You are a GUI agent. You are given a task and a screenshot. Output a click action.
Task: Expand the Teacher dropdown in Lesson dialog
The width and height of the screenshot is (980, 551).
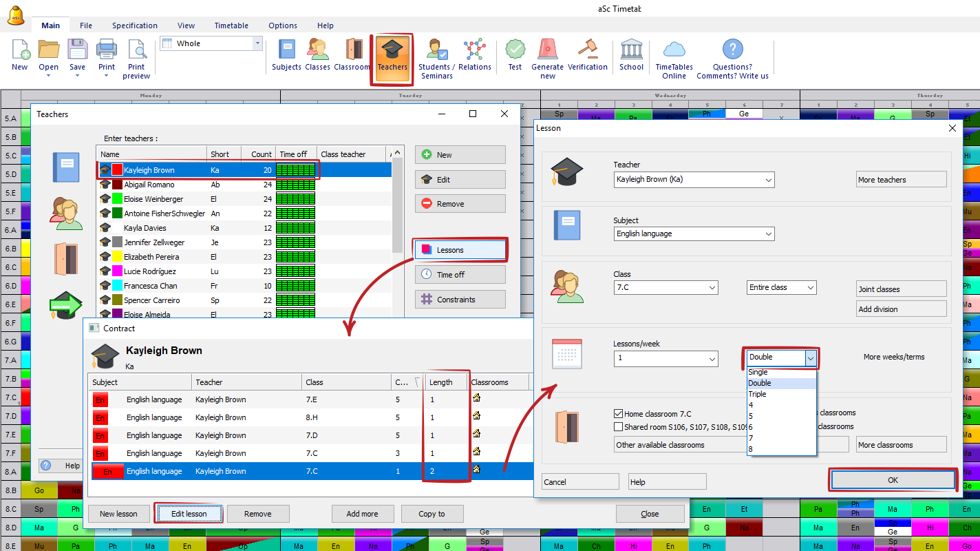[x=769, y=180]
